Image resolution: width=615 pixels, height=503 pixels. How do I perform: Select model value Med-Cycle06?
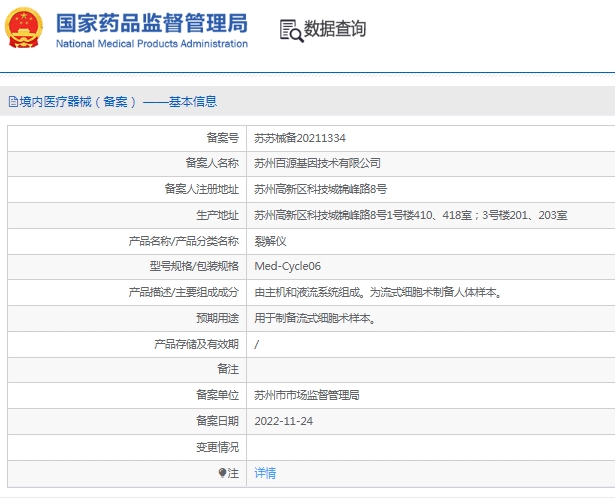point(287,266)
